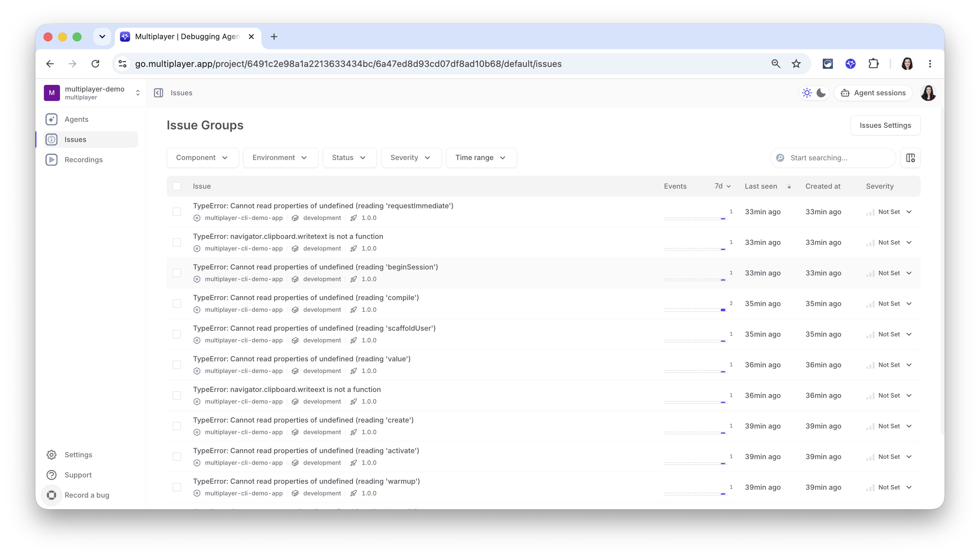Viewport: 980px width, 556px height.
Task: Check the 'requestImmediate' issue checkbox
Action: click(176, 211)
